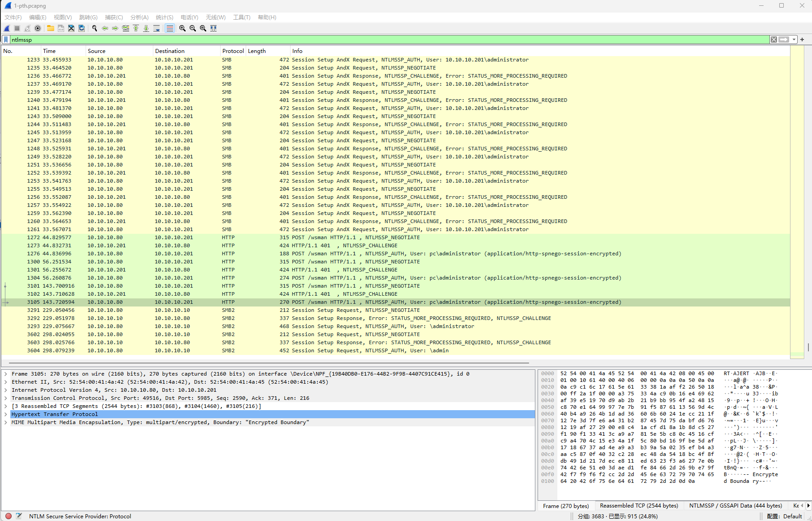Screen dimensions: 812x521
Task: Open the 统计(S) menu
Action: coord(164,17)
